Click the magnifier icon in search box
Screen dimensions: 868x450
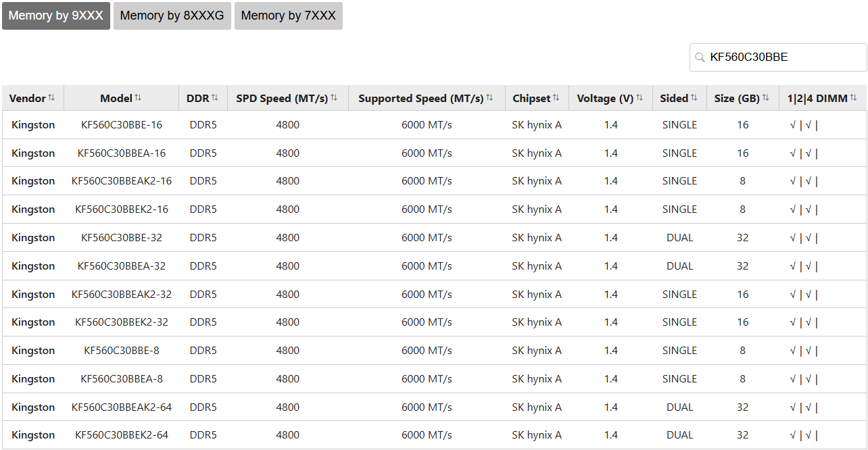tap(700, 57)
